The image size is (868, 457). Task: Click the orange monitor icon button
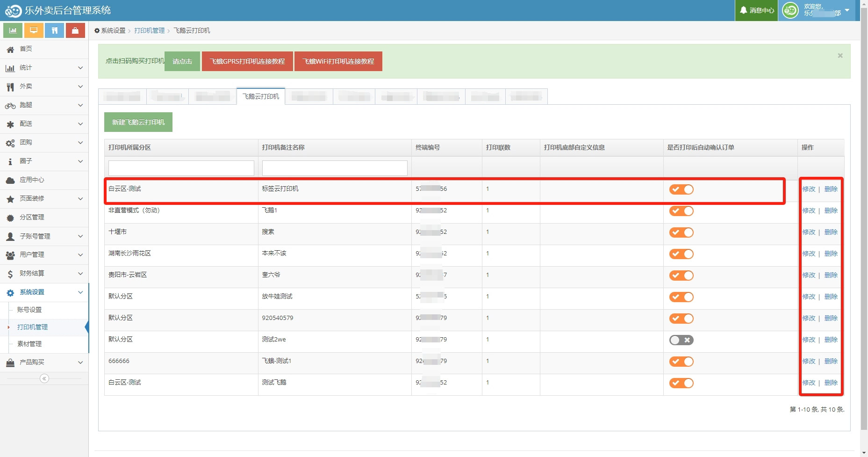[34, 30]
